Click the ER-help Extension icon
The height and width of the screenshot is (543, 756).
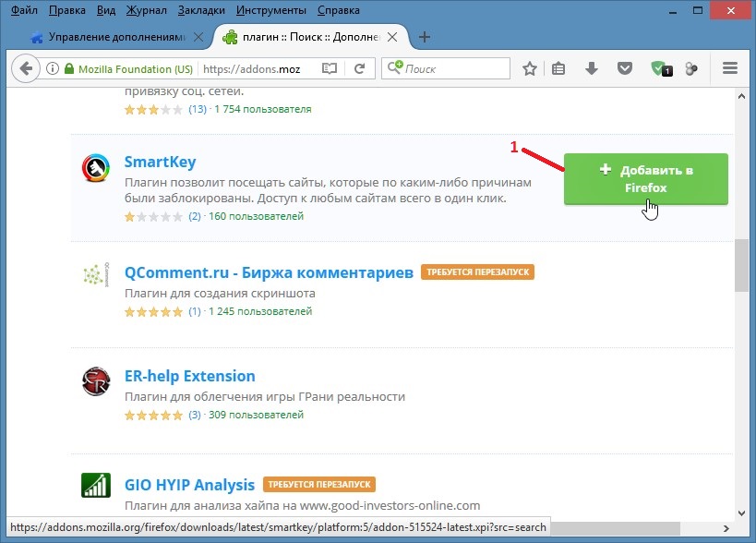pyautogui.click(x=95, y=381)
